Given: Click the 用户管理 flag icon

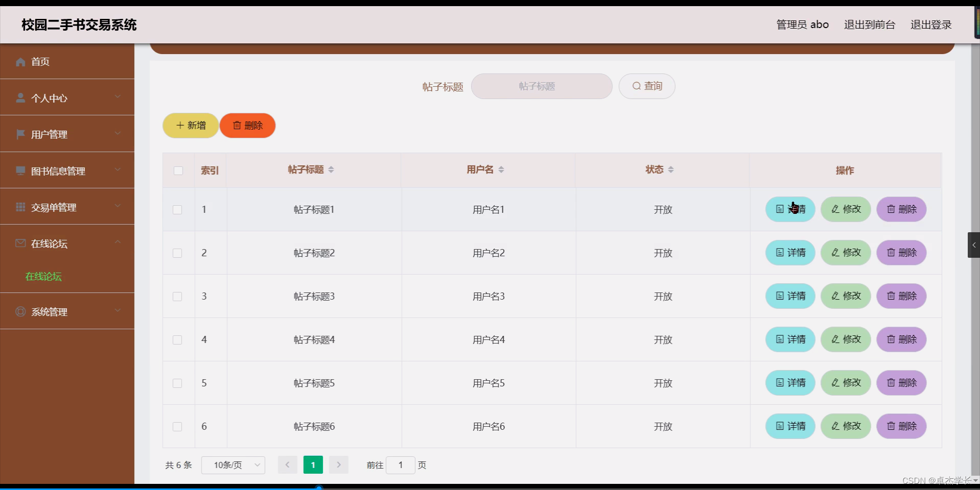Looking at the screenshot, I should click(x=20, y=134).
